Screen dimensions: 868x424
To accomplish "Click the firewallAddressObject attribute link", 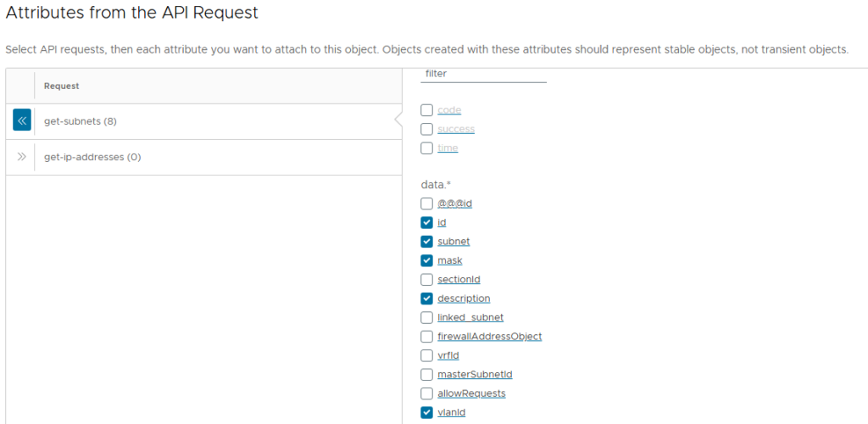I will click(x=489, y=337).
